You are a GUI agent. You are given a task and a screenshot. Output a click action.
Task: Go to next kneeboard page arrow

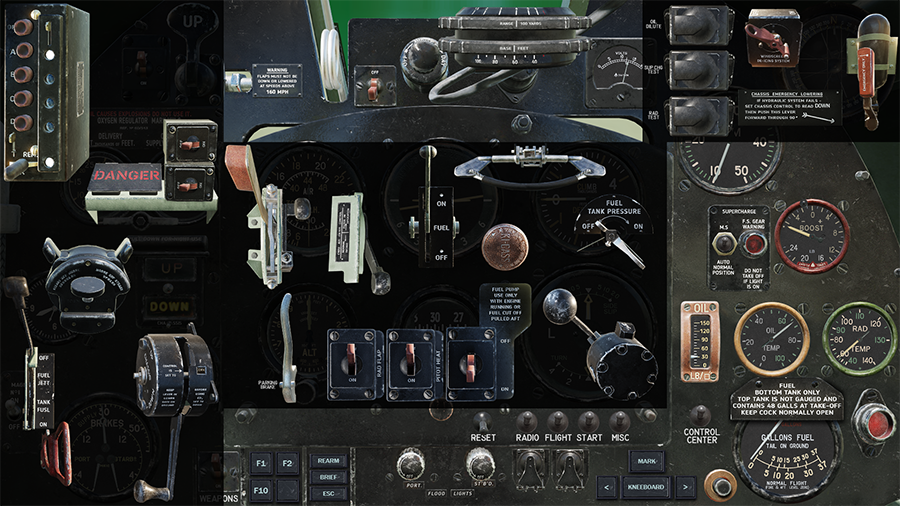685,488
